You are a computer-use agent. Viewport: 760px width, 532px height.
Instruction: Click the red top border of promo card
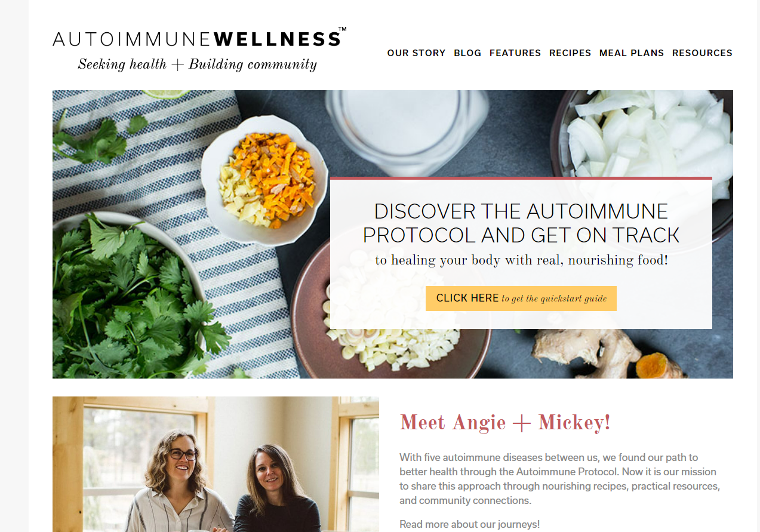521,178
